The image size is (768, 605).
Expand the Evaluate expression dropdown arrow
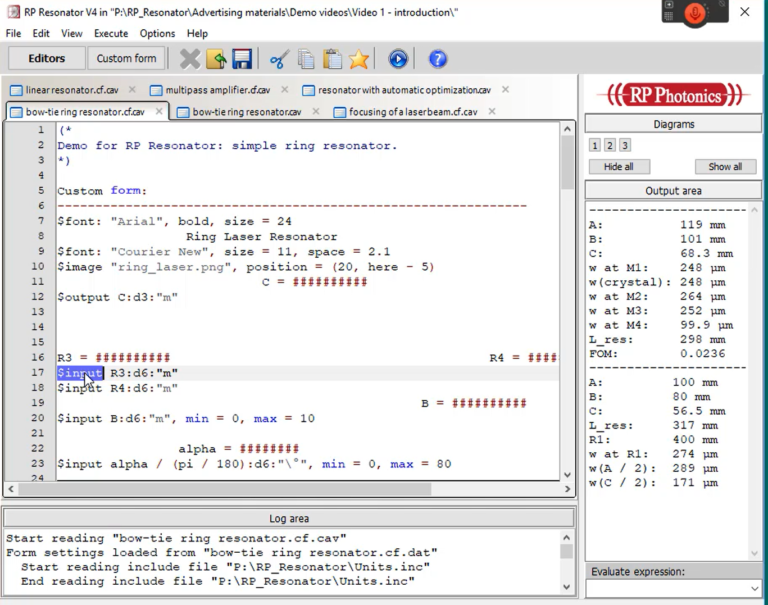755,588
